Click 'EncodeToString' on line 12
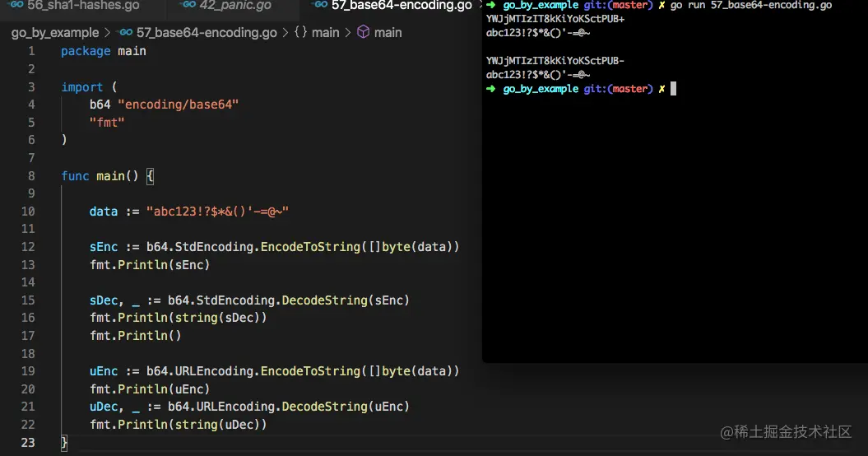This screenshot has height=456, width=868. coord(310,247)
